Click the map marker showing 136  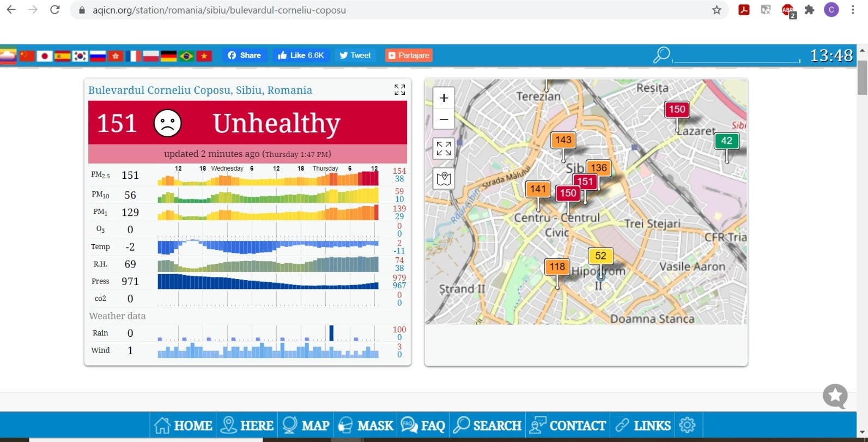point(598,168)
